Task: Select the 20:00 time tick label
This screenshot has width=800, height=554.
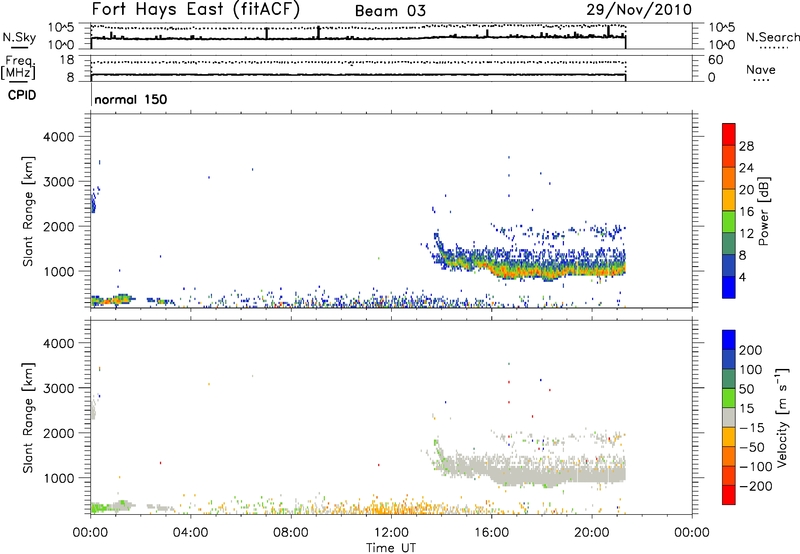Action: coord(591,533)
